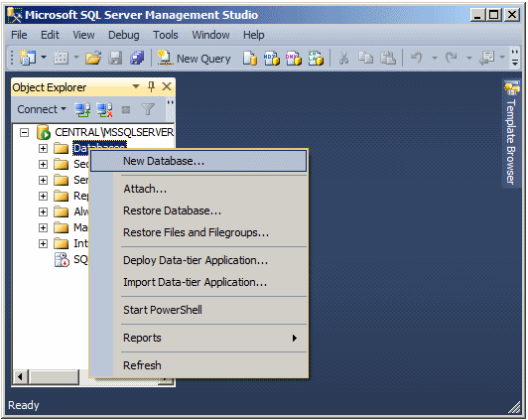
Task: Click the Navigate Backward toolbar icon
Action: point(487,58)
